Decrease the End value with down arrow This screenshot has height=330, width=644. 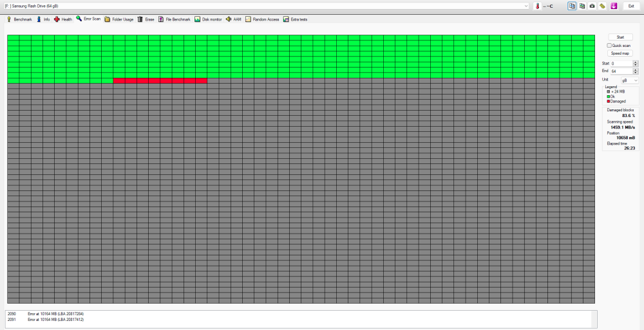pyautogui.click(x=636, y=73)
